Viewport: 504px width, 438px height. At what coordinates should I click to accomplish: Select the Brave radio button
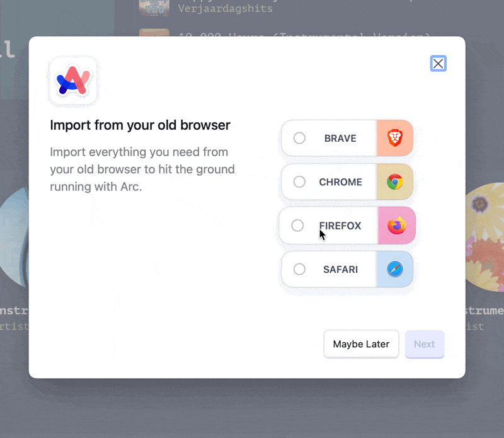click(x=299, y=138)
